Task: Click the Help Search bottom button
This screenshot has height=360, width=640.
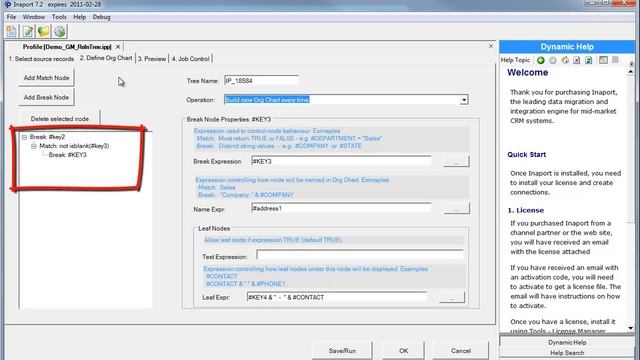Action: pyautogui.click(x=567, y=353)
